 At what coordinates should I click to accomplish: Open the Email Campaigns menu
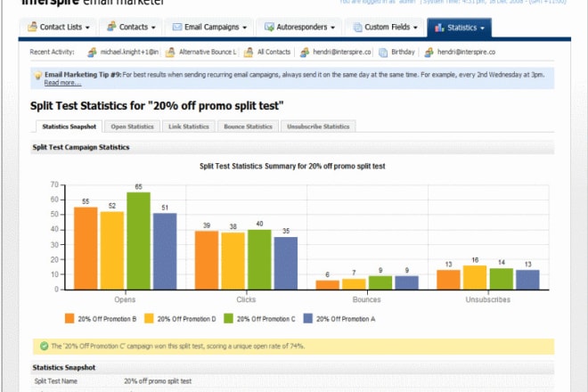209,27
